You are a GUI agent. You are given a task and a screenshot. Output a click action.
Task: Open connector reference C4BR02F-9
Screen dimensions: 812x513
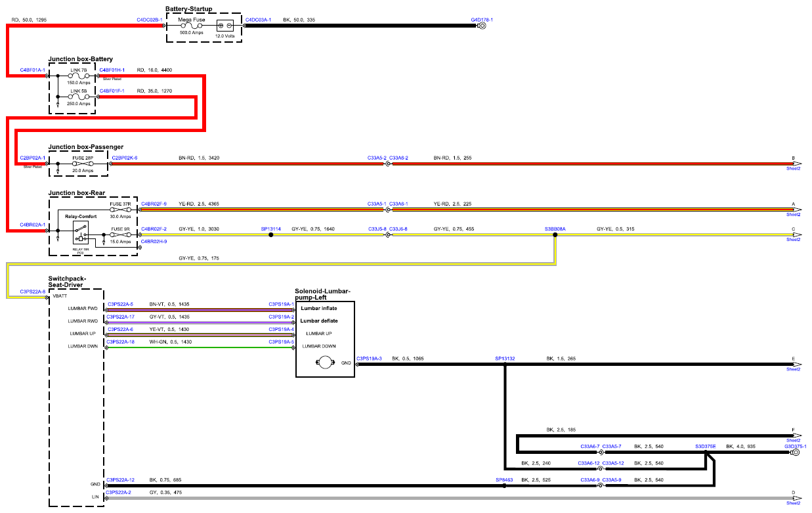pos(154,204)
